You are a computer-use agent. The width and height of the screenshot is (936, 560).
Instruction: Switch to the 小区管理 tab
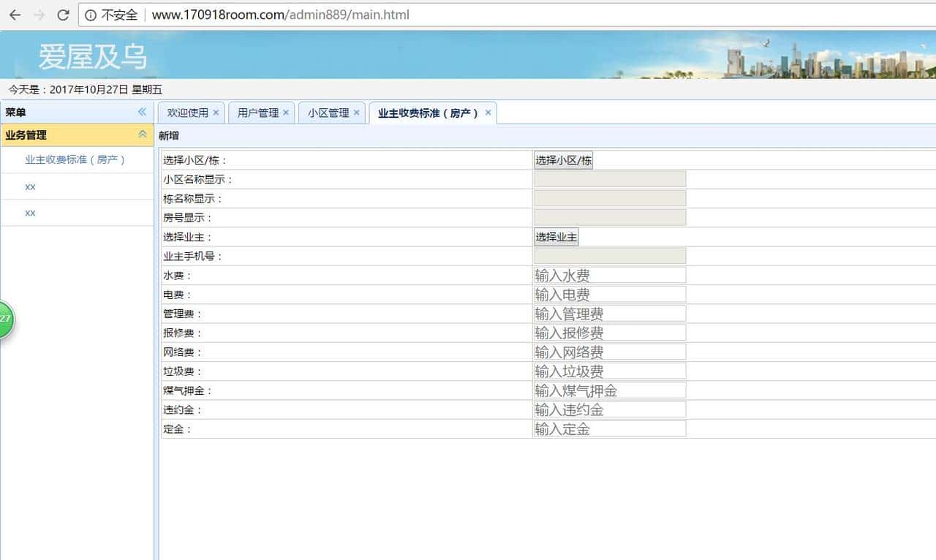click(x=328, y=113)
